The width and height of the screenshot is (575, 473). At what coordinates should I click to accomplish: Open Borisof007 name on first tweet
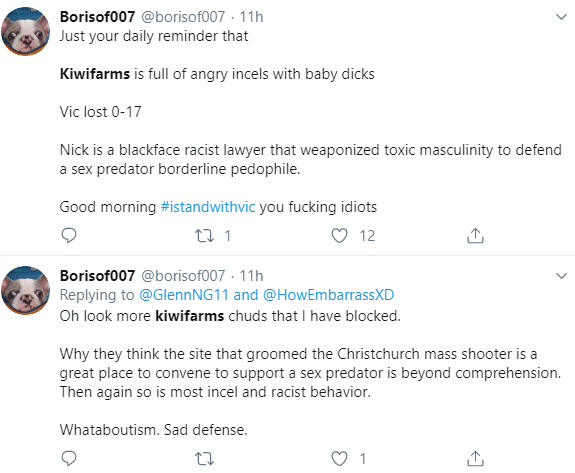tap(97, 17)
